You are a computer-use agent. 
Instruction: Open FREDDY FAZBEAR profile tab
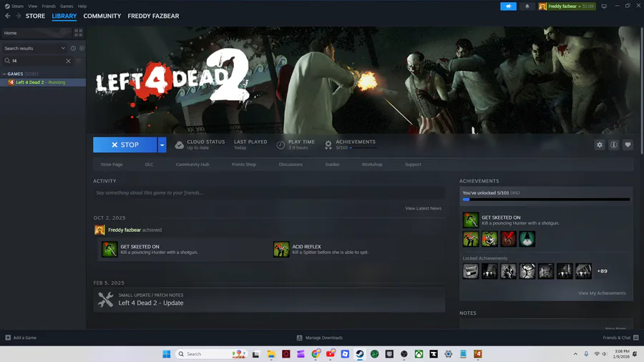point(153,16)
